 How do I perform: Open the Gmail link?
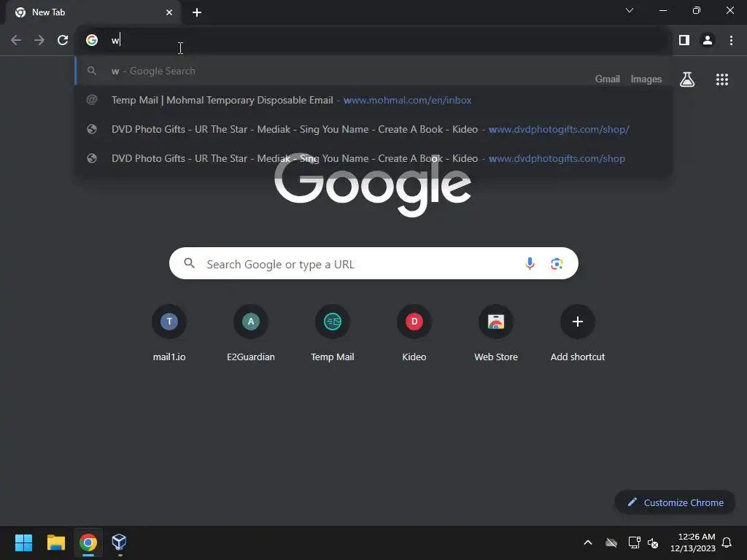point(608,79)
